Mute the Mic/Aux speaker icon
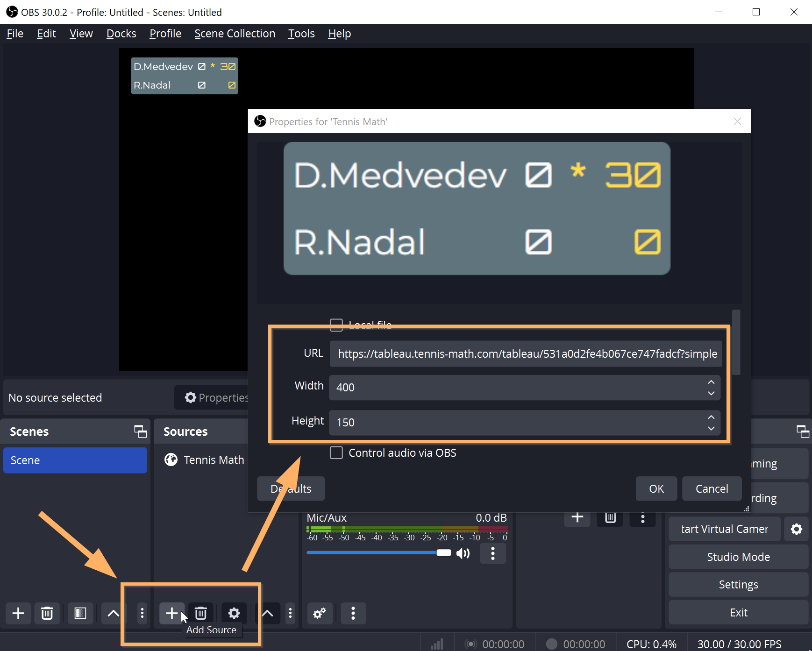The image size is (812, 651). coord(463,553)
